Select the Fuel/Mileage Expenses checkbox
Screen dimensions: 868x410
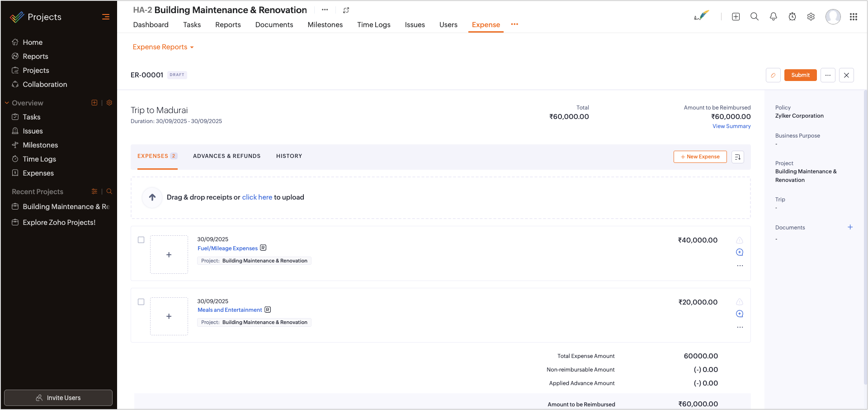point(141,240)
